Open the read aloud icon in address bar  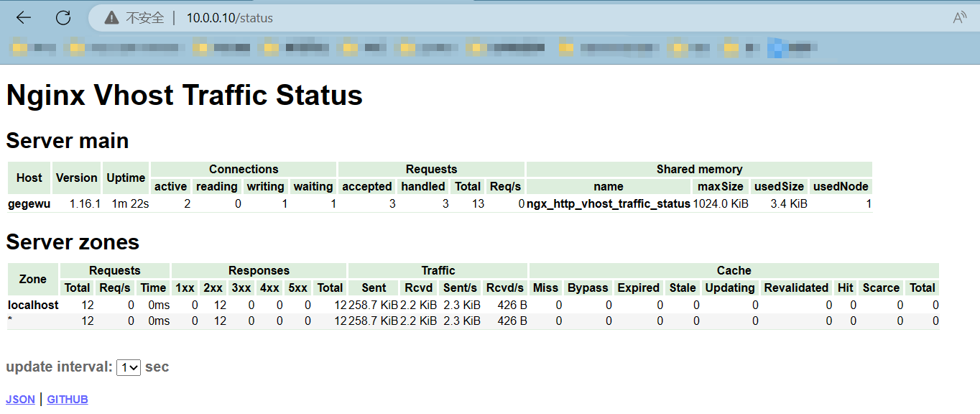tap(959, 18)
